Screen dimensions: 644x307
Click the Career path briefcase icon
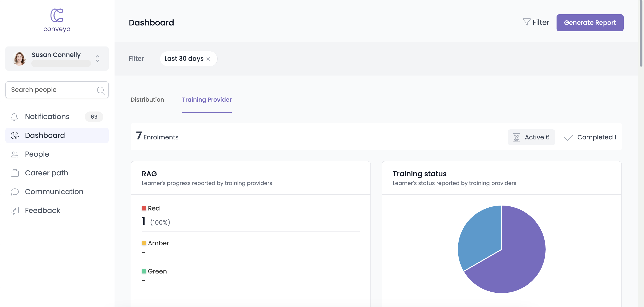[15, 173]
